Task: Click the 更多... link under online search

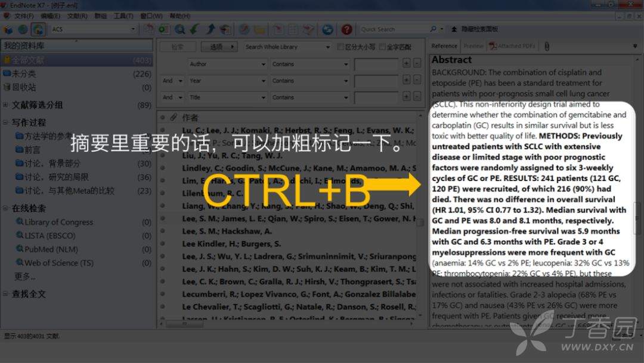Action: tap(24, 276)
